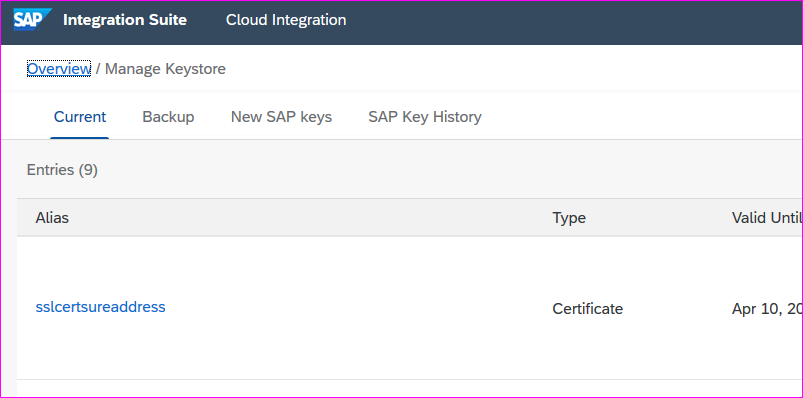
Task: Click empty space in the dark shell header
Action: coord(563,22)
